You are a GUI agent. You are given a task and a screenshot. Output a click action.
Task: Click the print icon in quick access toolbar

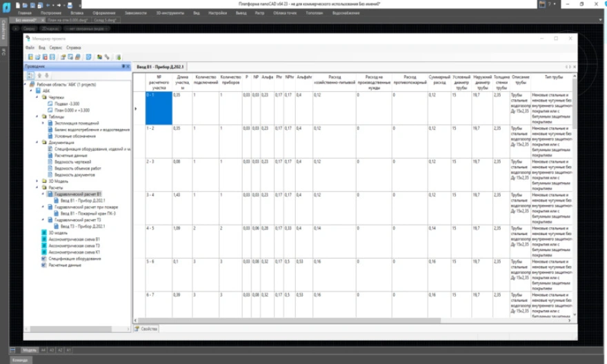70,5
